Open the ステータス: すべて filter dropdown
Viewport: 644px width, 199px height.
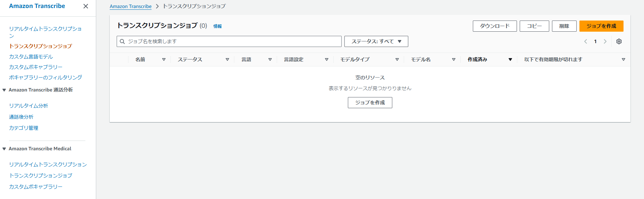pyautogui.click(x=376, y=41)
